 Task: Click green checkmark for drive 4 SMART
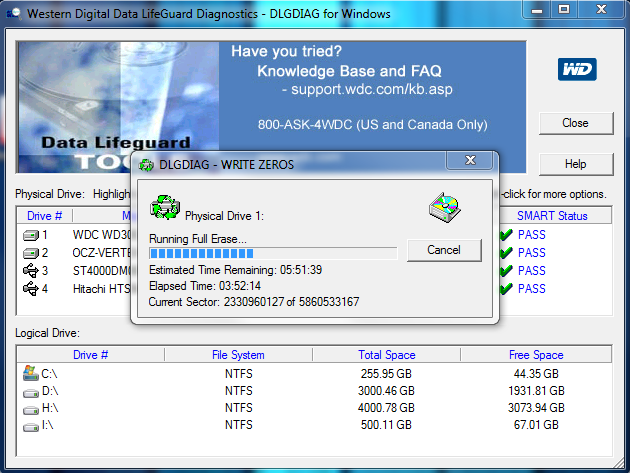click(x=506, y=289)
